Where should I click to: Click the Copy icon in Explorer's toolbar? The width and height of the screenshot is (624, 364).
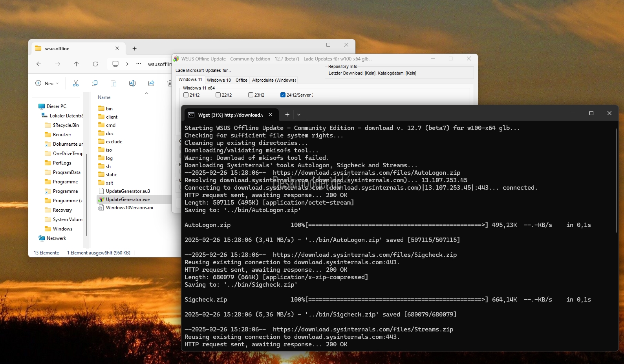[x=95, y=83]
